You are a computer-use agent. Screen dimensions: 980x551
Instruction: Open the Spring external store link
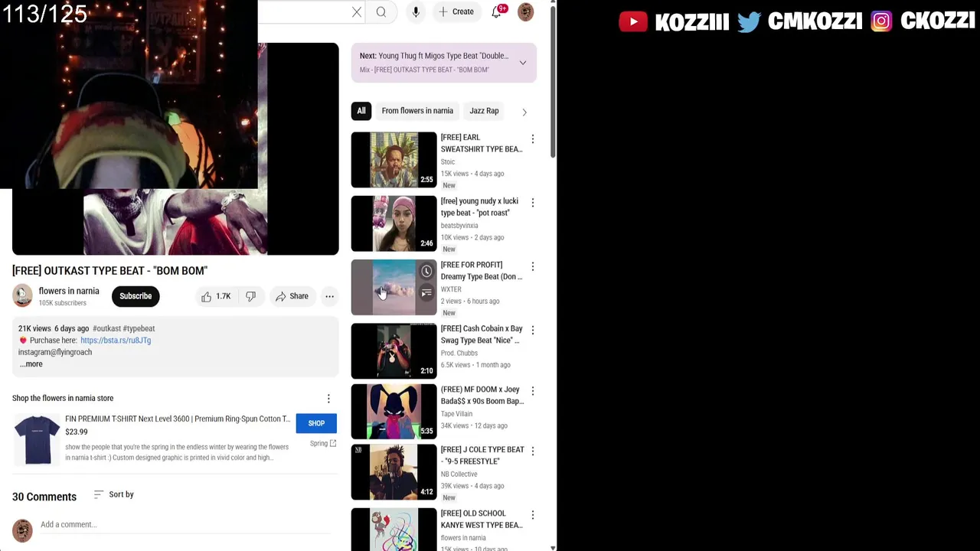(323, 443)
